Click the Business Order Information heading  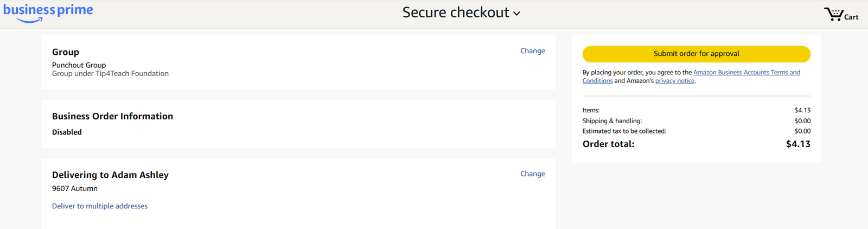(112, 116)
